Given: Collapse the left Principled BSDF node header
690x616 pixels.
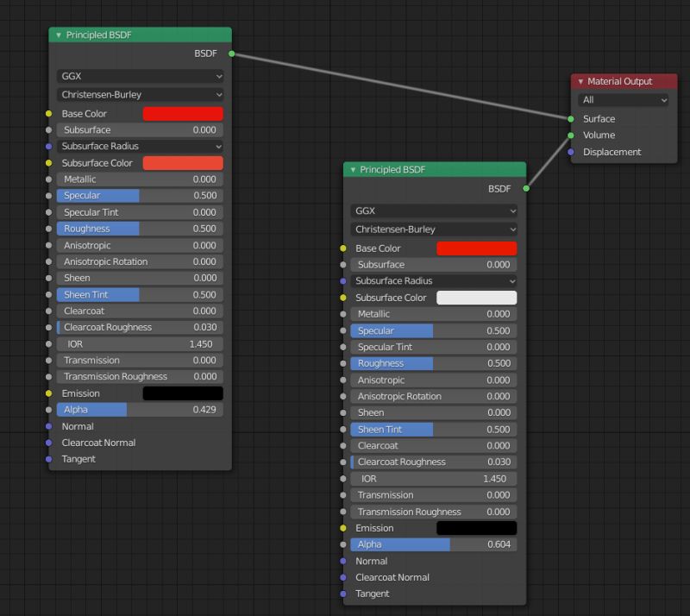Looking at the screenshot, I should coord(57,35).
